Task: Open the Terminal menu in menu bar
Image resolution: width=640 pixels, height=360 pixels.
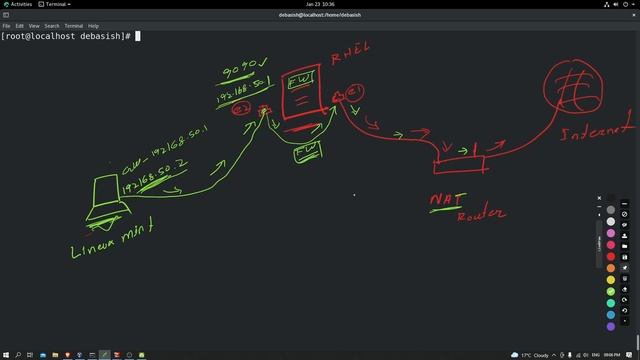Action: (x=73, y=26)
